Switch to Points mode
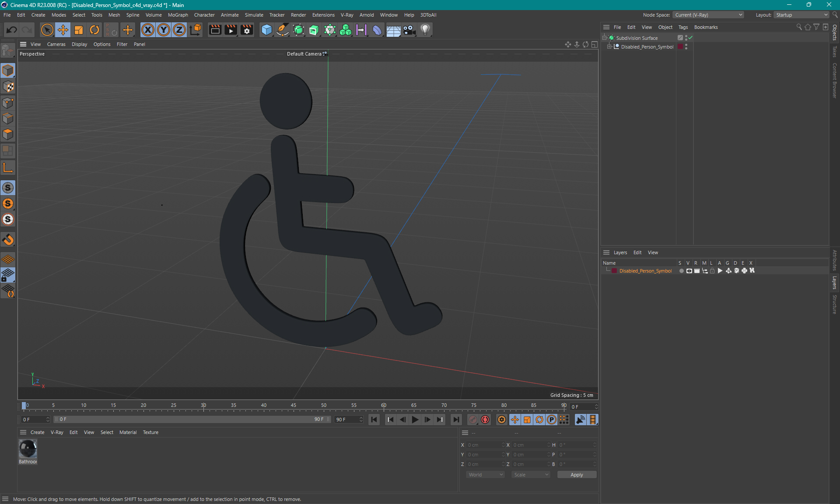The height and width of the screenshot is (504, 840). point(8,103)
